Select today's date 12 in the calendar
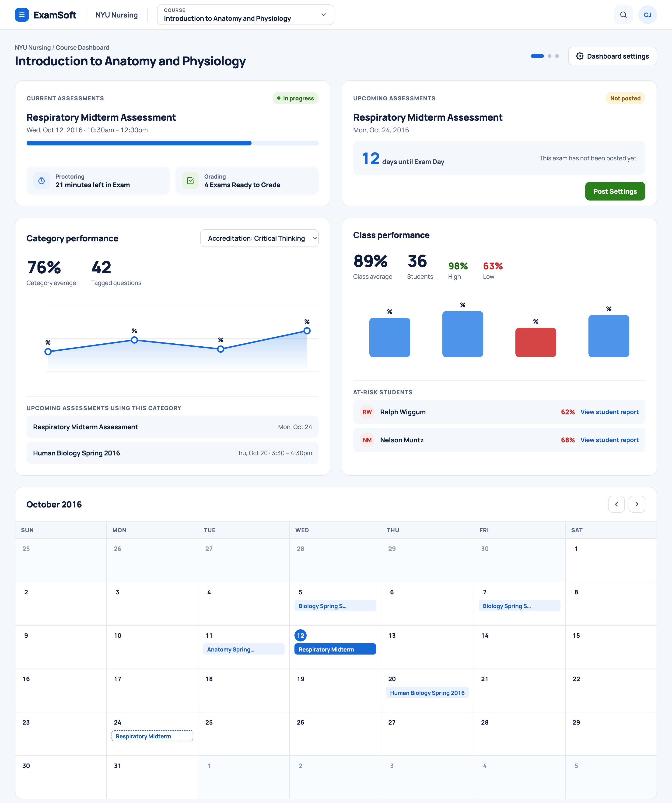The image size is (672, 803). click(301, 635)
